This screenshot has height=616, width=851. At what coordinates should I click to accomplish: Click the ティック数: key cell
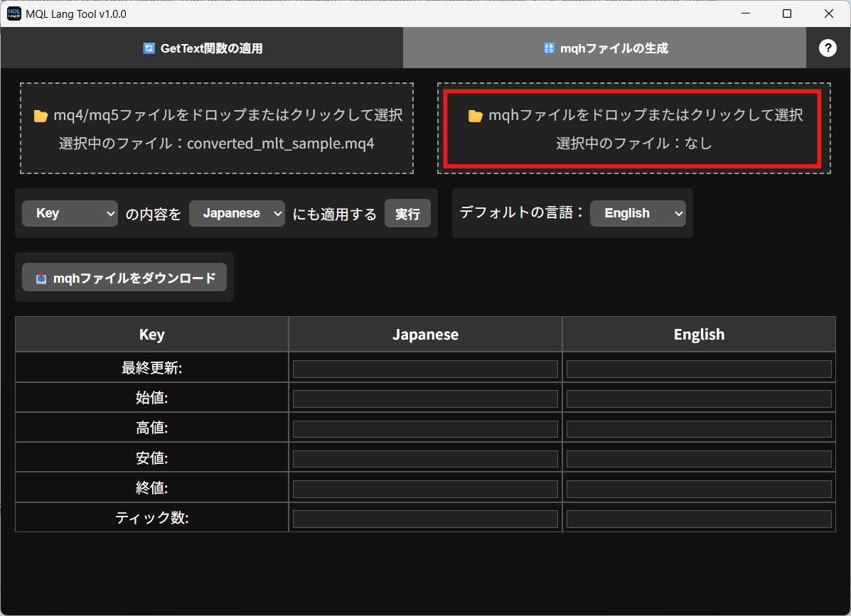click(152, 518)
